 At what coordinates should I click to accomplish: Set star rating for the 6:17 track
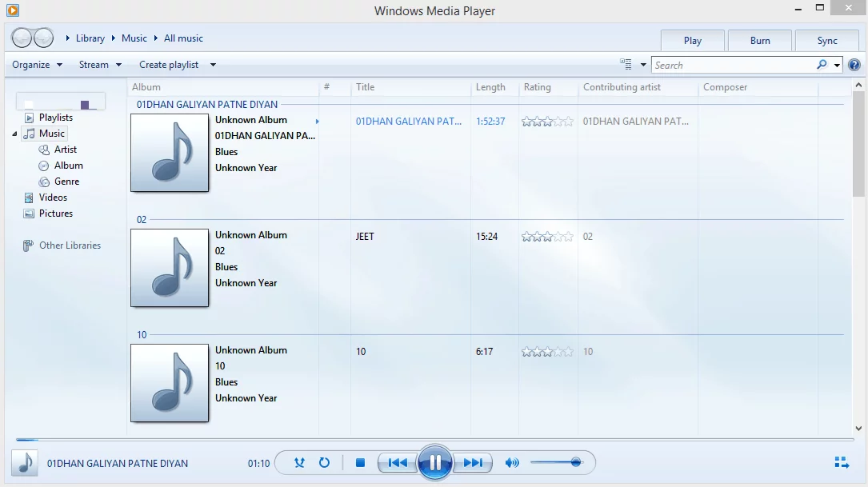[x=547, y=352]
